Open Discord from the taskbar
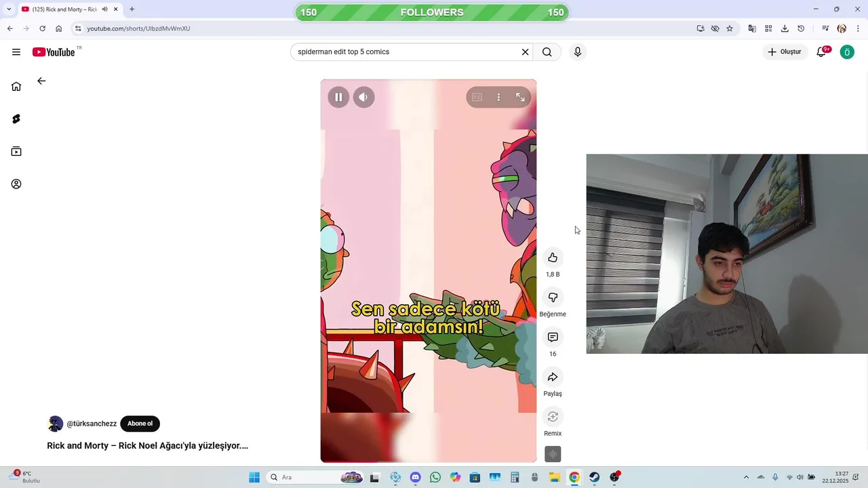The image size is (868, 488). [416, 477]
